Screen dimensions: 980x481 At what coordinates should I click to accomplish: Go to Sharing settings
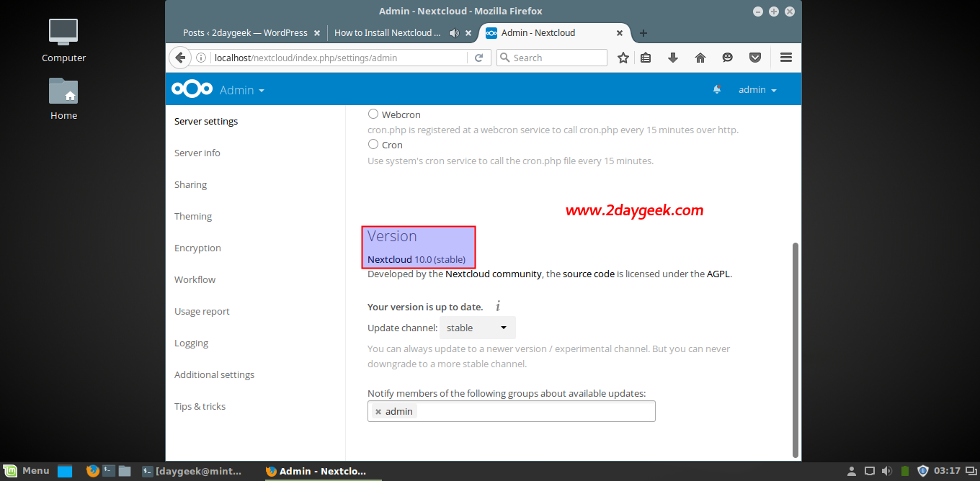[190, 184]
